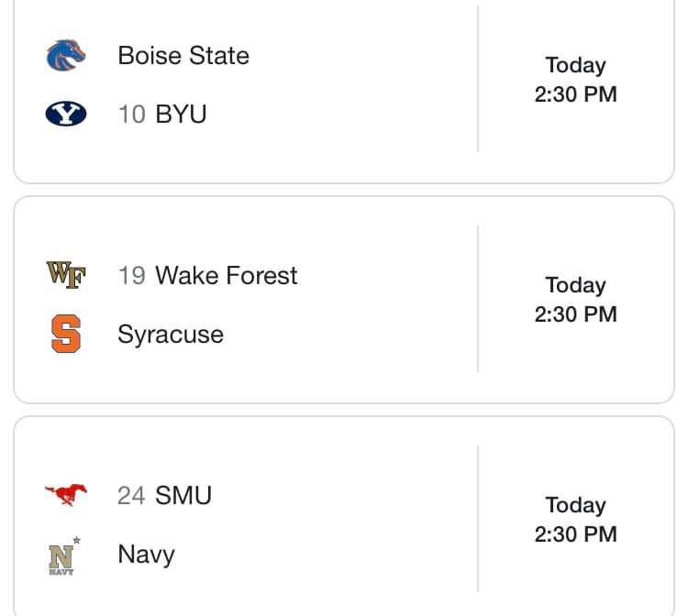Tap the Syracuse orange S logo

pos(66,334)
